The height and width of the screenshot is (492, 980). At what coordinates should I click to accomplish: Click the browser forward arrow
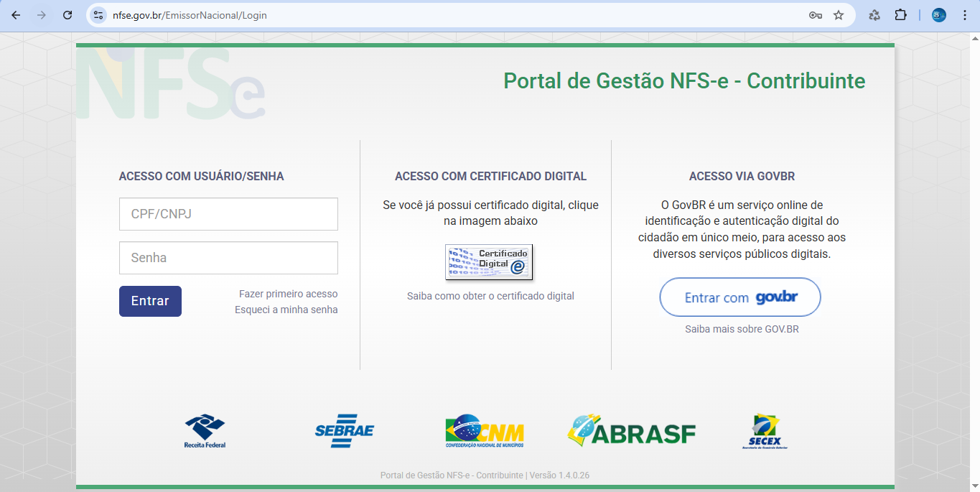pos(42,15)
